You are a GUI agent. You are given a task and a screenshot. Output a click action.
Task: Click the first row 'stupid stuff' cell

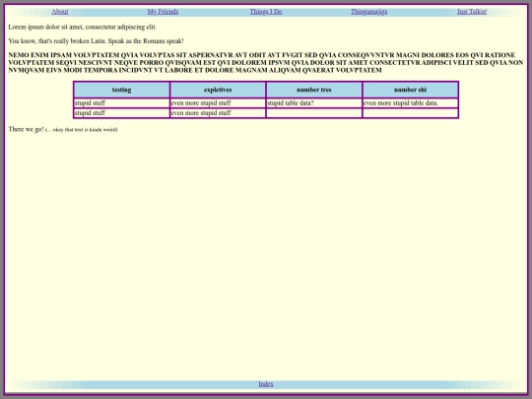(122, 103)
